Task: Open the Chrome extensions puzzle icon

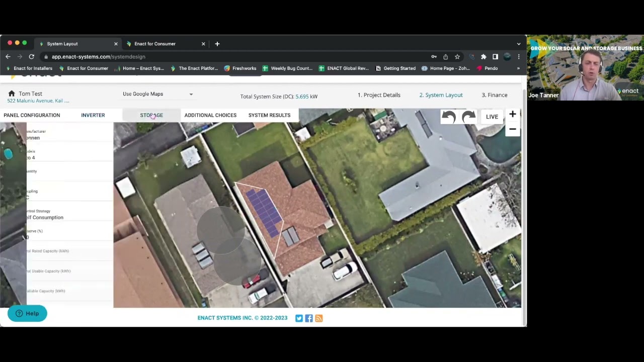Action: [484, 57]
